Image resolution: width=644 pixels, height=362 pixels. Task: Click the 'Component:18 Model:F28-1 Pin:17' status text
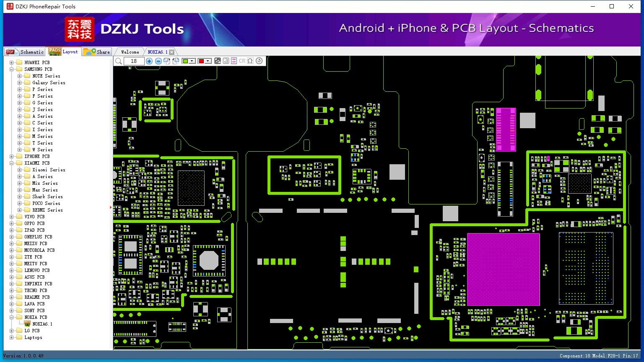click(599, 356)
